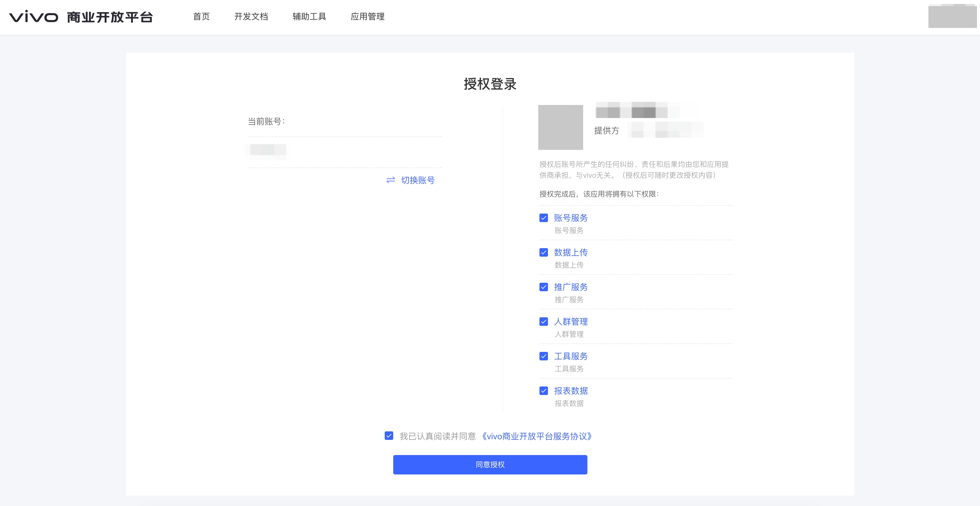Image resolution: width=980 pixels, height=506 pixels.
Task: Click the 提供方 label
Action: coord(607,130)
